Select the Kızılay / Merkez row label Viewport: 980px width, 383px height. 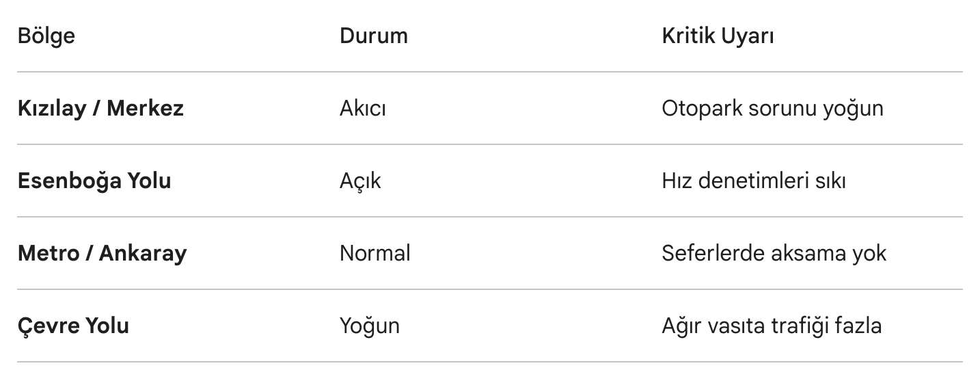tap(100, 108)
